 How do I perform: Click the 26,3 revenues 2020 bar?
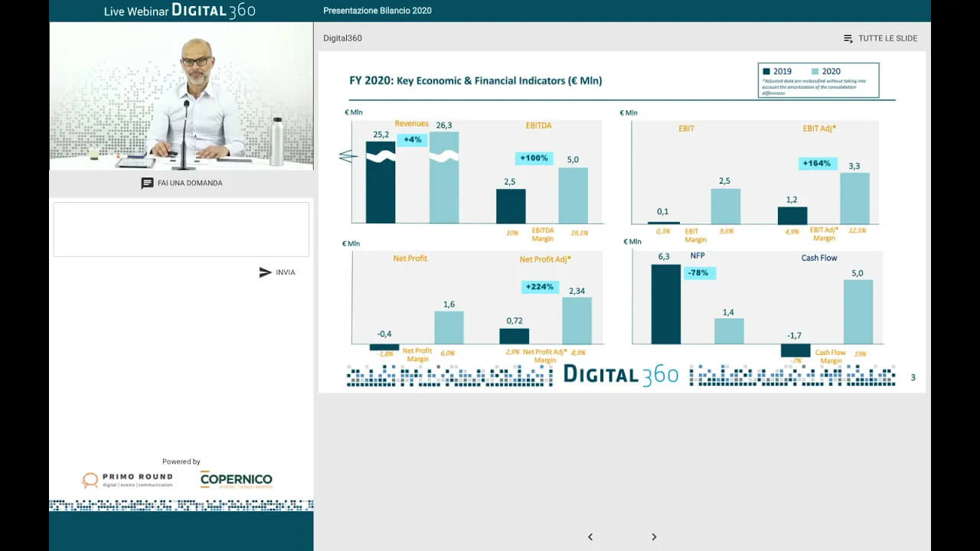(x=444, y=178)
